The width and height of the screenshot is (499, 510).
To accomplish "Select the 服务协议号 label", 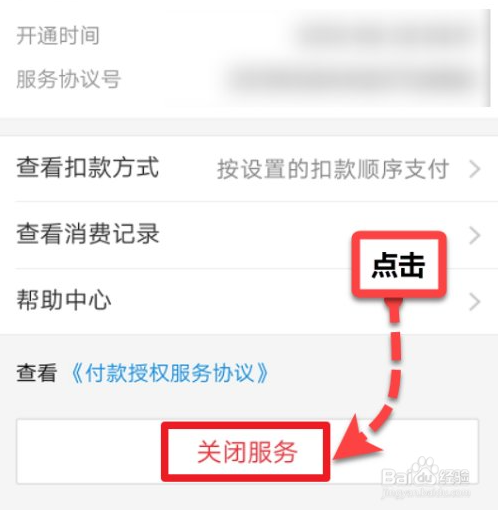I will pos(68,79).
